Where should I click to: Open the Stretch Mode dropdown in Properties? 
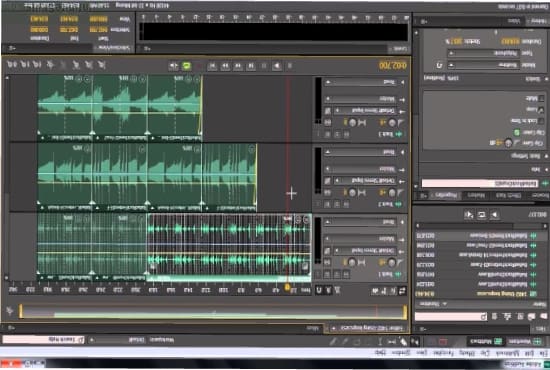point(483,65)
